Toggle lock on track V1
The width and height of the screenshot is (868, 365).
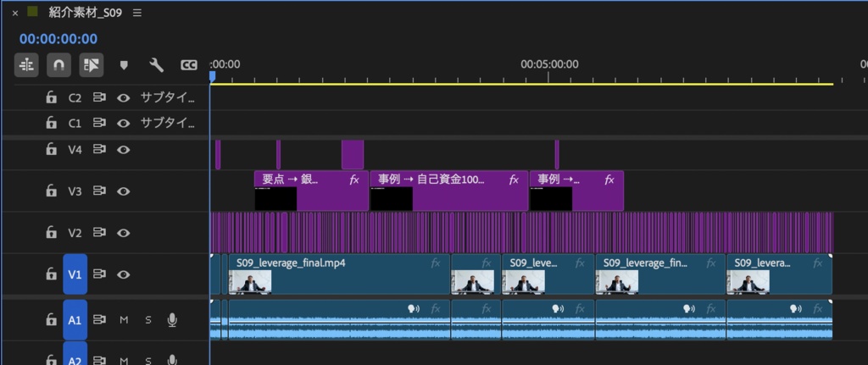coord(51,274)
